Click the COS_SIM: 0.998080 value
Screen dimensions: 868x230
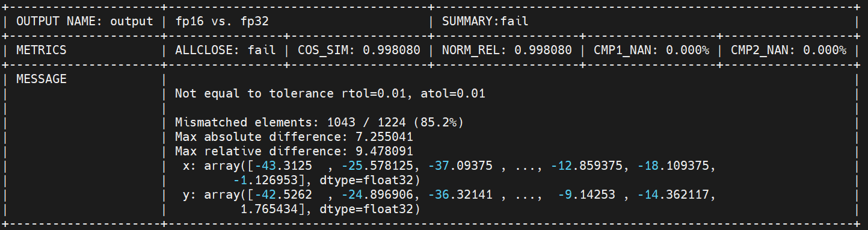359,50
